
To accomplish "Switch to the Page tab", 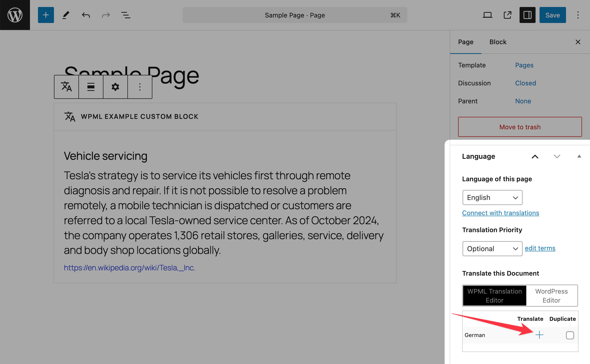I will point(466,42).
